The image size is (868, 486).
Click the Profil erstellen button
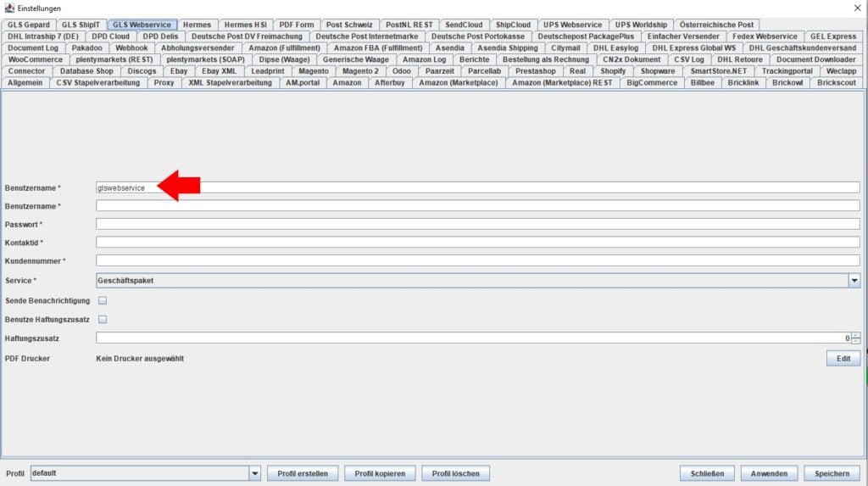pos(303,473)
